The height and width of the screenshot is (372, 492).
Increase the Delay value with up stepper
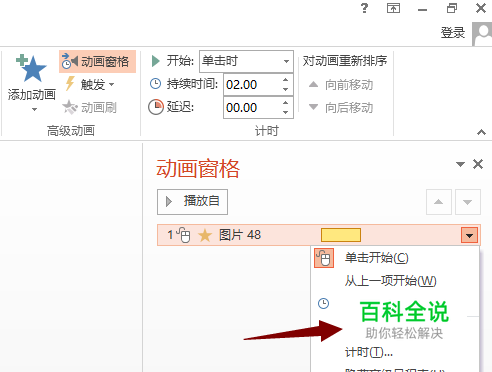(x=285, y=103)
